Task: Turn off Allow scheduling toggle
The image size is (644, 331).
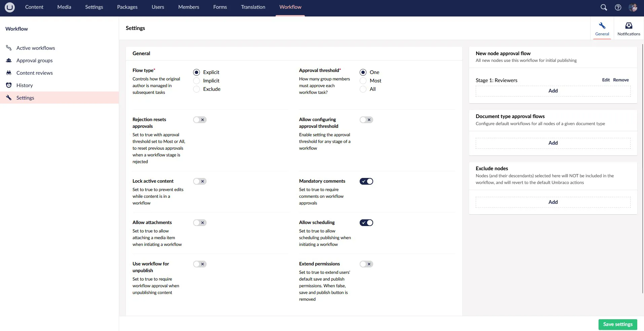Action: [x=366, y=223]
